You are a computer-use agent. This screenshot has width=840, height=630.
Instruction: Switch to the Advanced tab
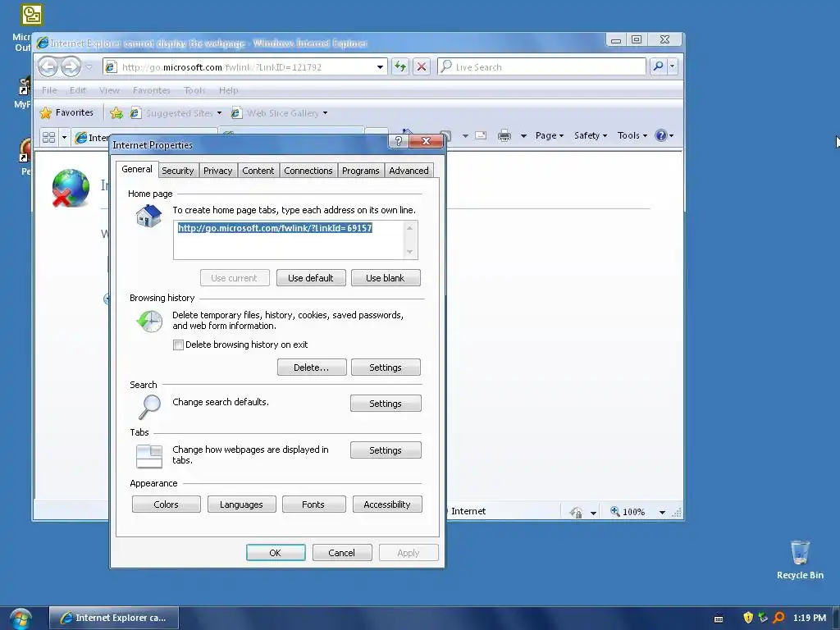click(x=409, y=171)
